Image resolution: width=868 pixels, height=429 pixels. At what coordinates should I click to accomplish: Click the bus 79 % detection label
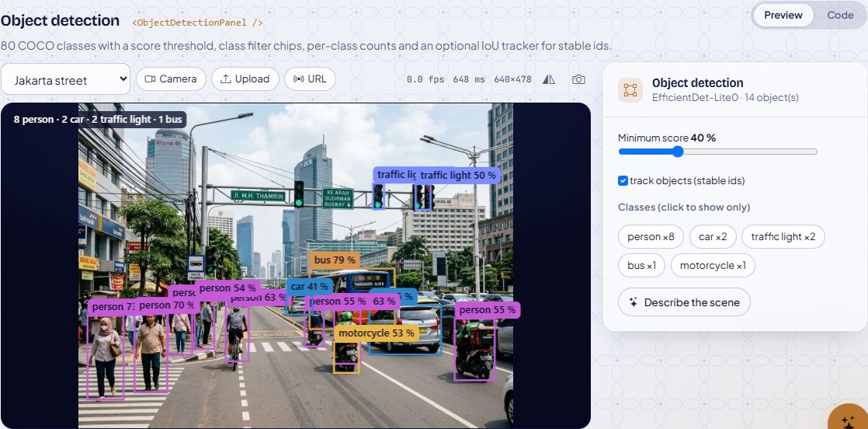click(x=335, y=260)
